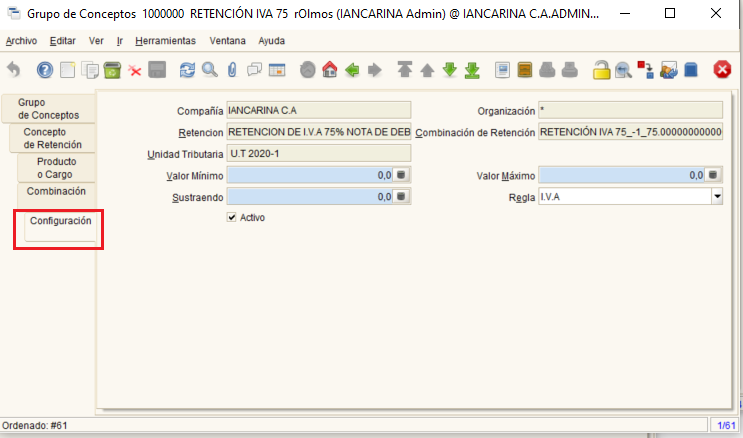Click the blue product info icon
Image resolution: width=743 pixels, height=438 pixels.
(x=691, y=70)
